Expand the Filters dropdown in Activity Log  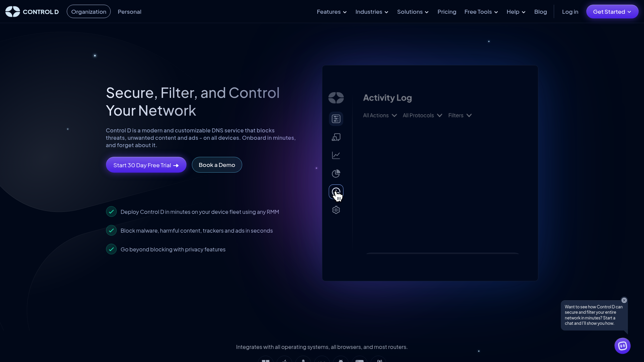click(460, 115)
